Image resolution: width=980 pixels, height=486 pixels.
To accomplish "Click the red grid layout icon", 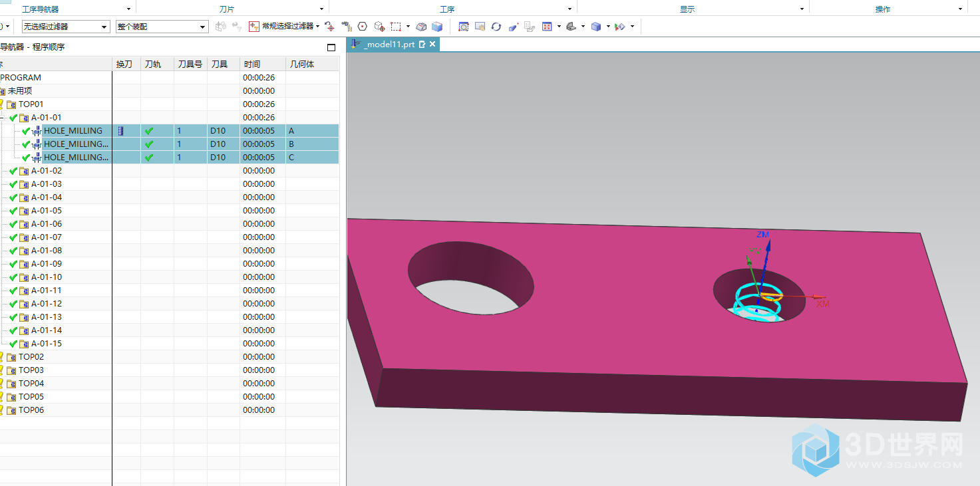I will click(547, 27).
